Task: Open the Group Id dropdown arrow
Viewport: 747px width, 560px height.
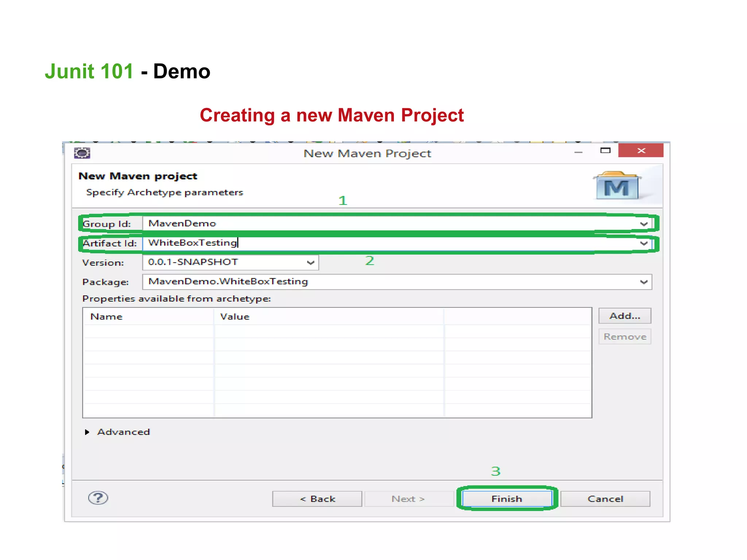Action: click(644, 224)
